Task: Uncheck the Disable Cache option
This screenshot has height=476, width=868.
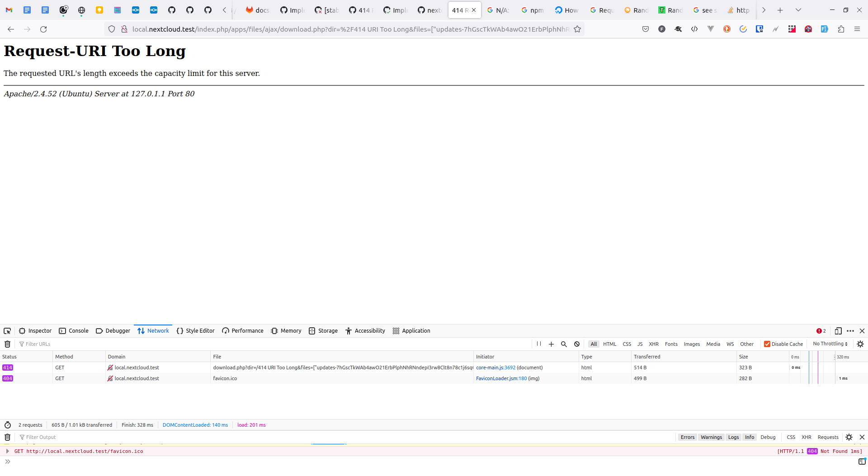Action: 767,344
